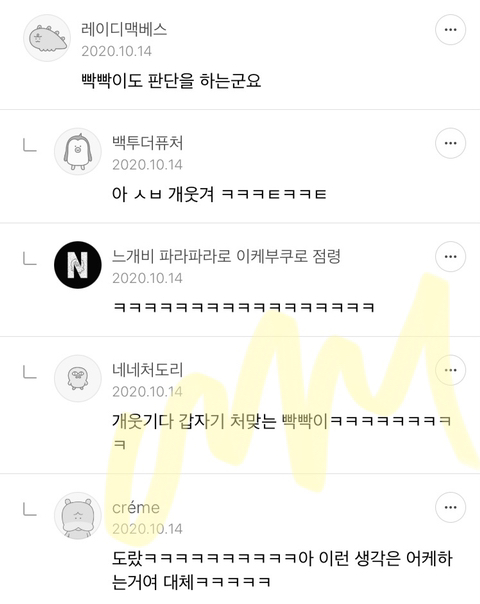480x604 pixels.
Task: View créme's hippo profile avatar
Action: (78, 516)
